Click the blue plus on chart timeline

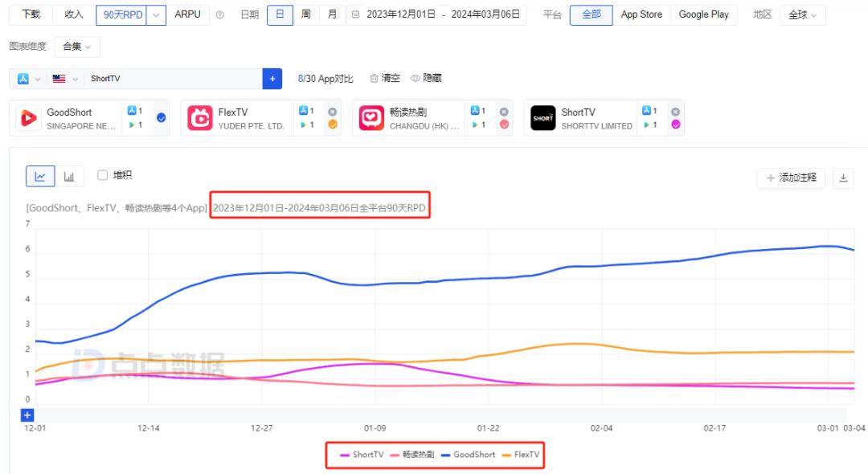27,415
